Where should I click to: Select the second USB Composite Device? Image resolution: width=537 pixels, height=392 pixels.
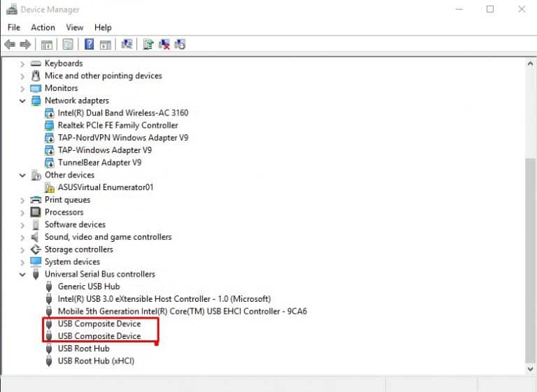pyautogui.click(x=99, y=336)
